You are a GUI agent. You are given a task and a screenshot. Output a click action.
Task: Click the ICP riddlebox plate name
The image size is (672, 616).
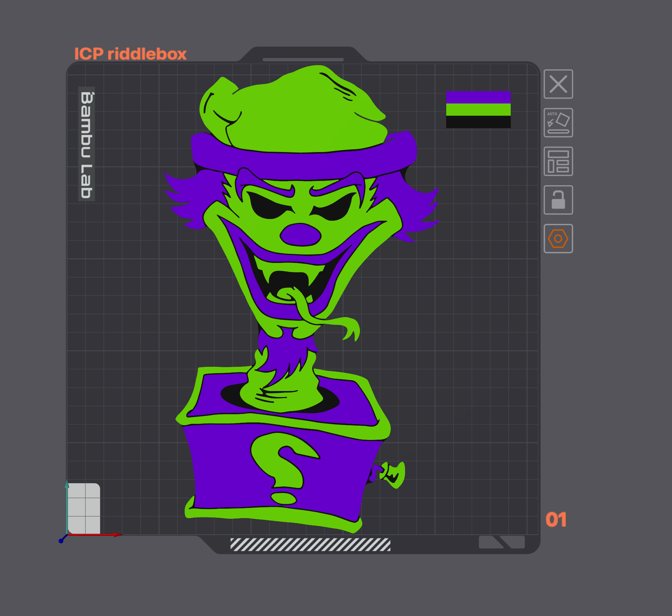pyautogui.click(x=131, y=53)
